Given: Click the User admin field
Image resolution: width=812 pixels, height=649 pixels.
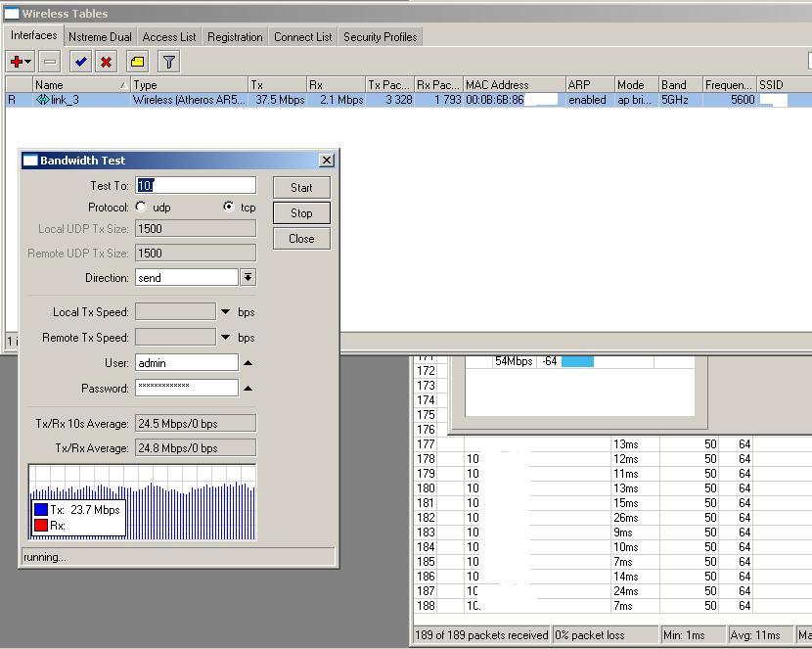Looking at the screenshot, I should [187, 362].
